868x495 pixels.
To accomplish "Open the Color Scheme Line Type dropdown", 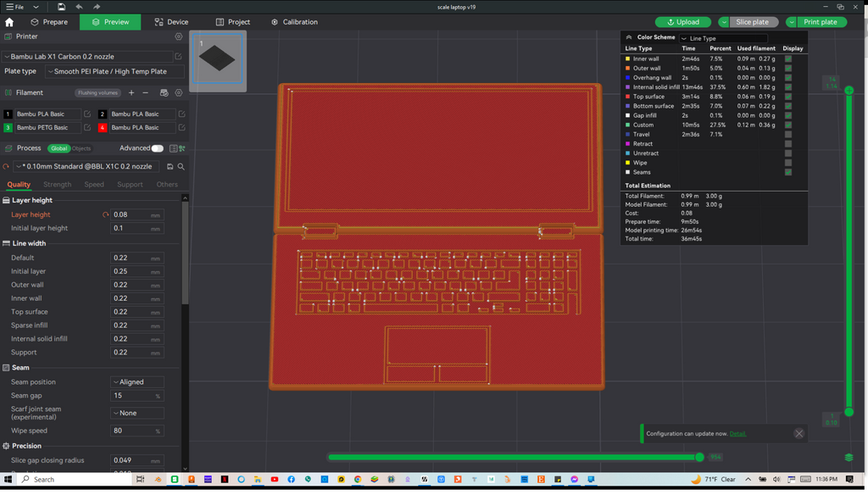I will (723, 38).
